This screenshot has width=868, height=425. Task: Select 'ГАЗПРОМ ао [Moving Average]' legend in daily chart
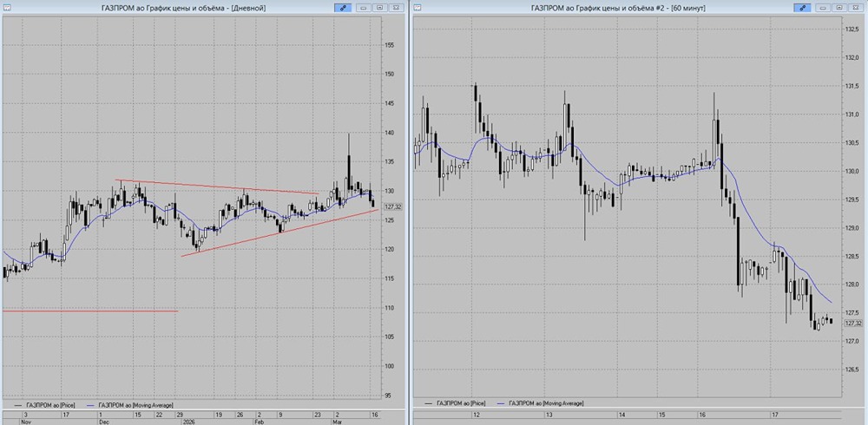(131, 406)
